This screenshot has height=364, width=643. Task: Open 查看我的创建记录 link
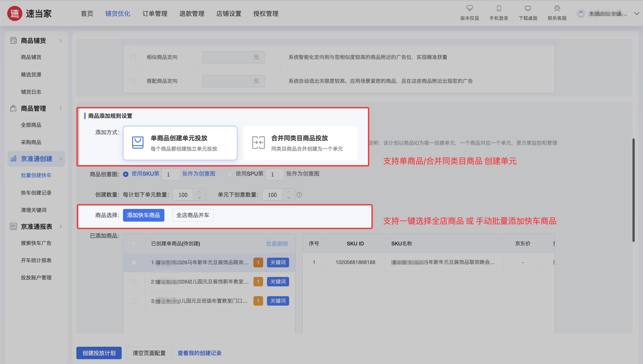[x=199, y=353]
